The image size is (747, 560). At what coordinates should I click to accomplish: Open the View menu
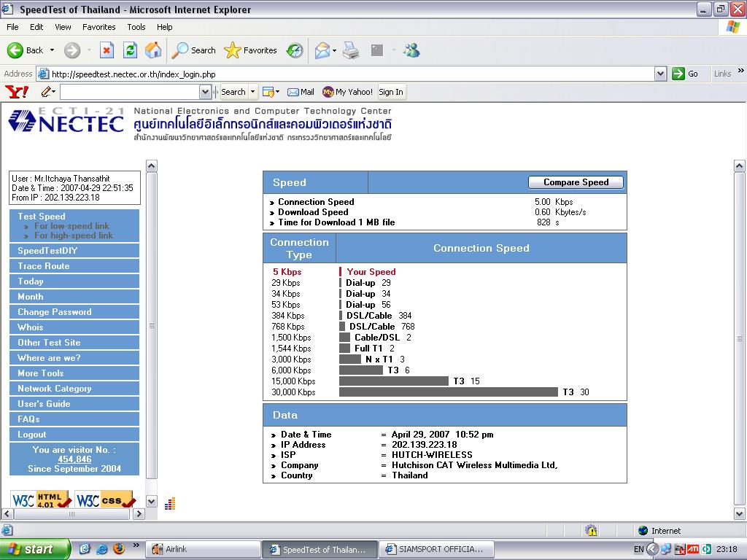pyautogui.click(x=63, y=27)
